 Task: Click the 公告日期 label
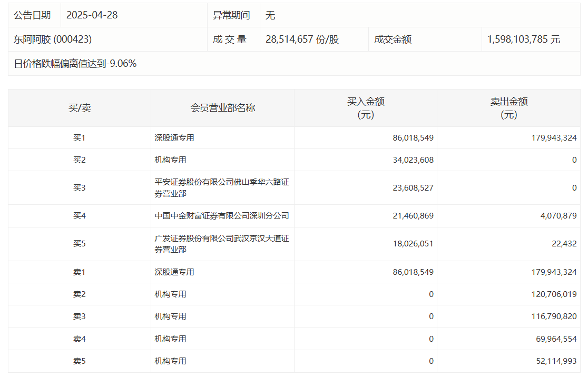coord(32,15)
